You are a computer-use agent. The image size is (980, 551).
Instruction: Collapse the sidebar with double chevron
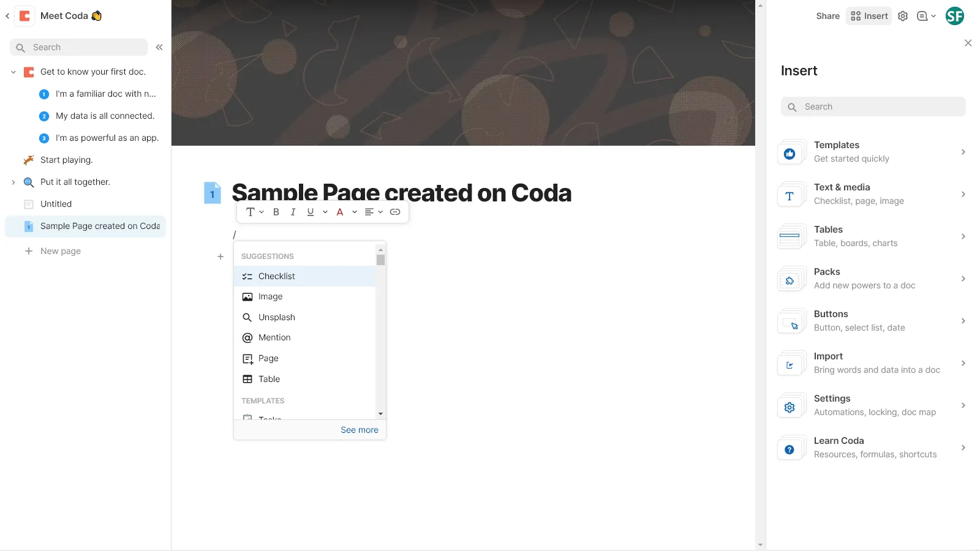click(159, 47)
